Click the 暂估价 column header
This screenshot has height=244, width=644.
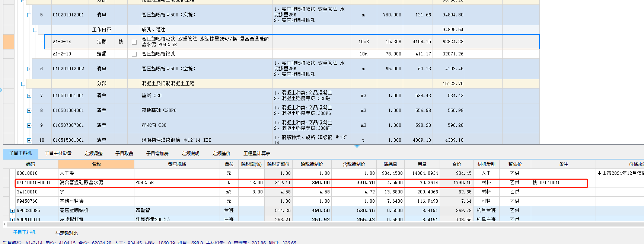515,164
